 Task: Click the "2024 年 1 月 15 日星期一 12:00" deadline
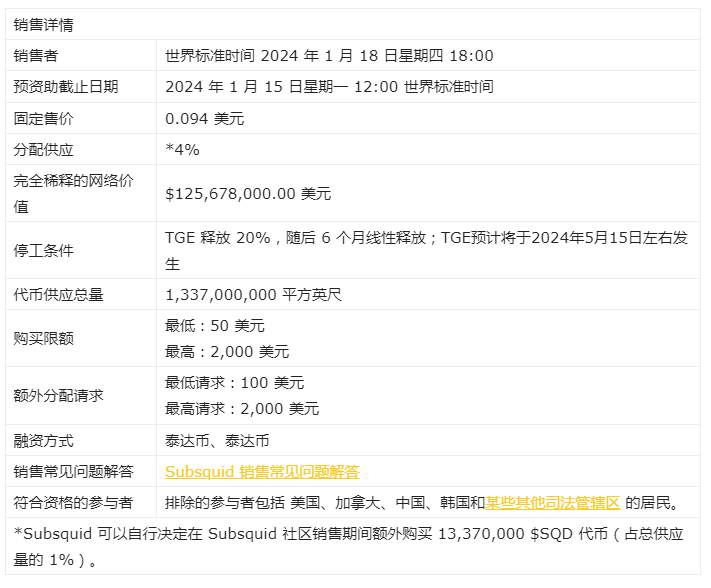coord(282,86)
